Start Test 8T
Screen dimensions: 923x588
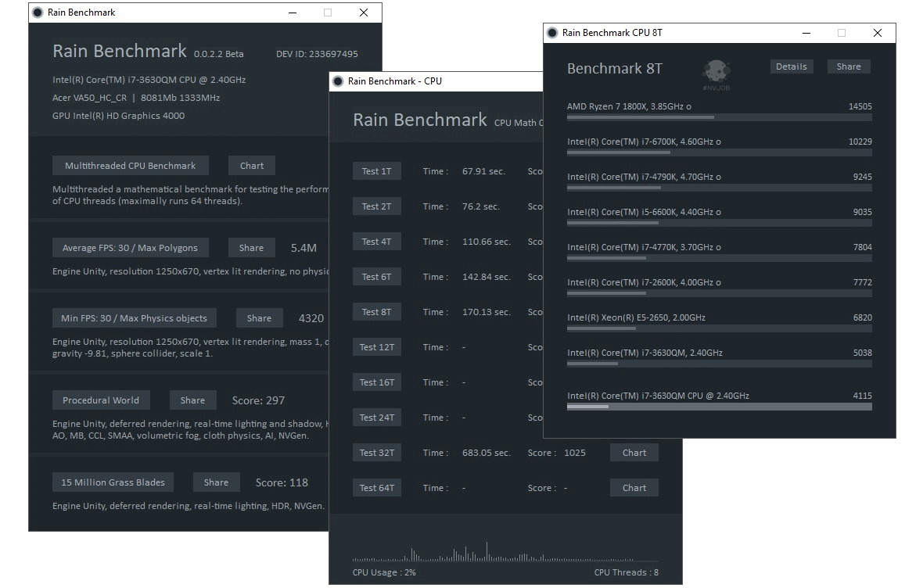(x=377, y=311)
